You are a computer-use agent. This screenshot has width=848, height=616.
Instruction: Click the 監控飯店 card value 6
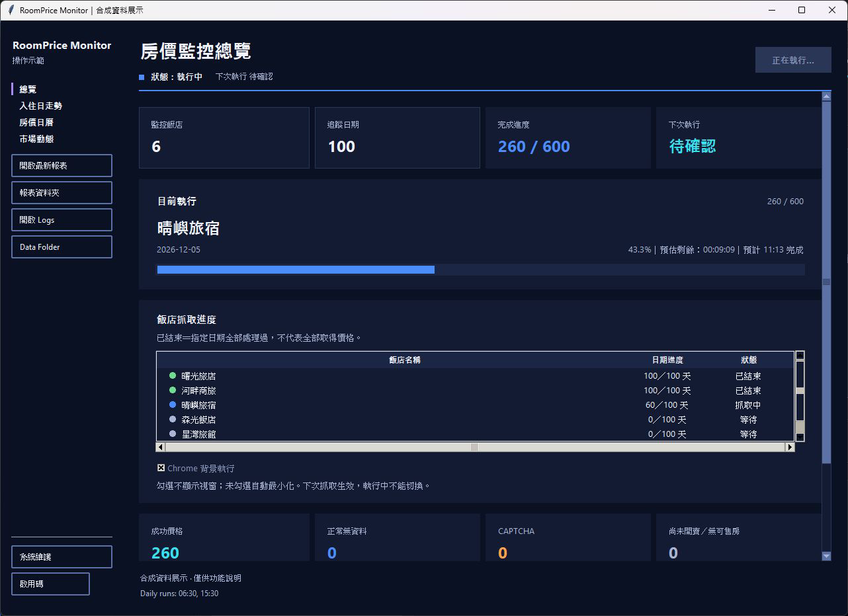(x=156, y=147)
